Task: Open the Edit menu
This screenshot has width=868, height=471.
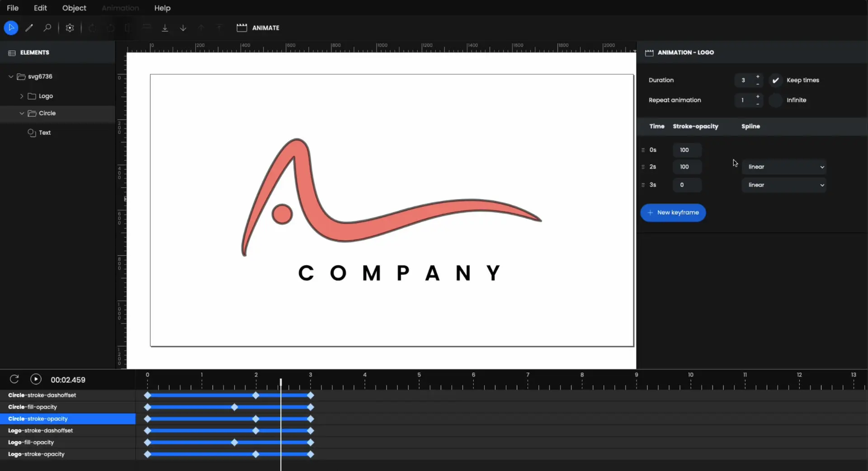Action: (40, 8)
